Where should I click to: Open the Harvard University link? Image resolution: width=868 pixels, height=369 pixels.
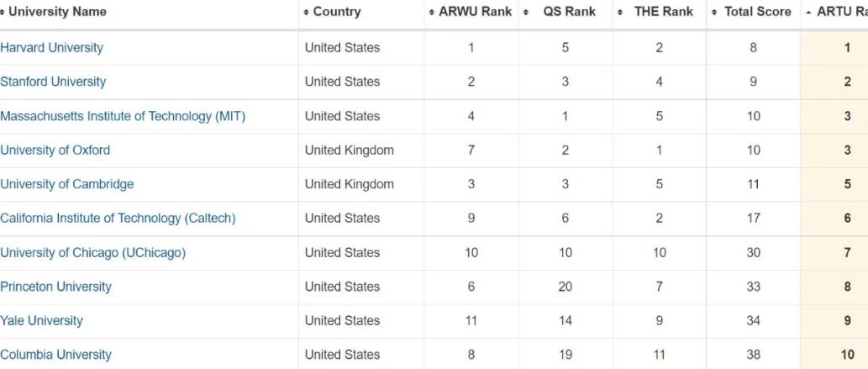point(52,48)
